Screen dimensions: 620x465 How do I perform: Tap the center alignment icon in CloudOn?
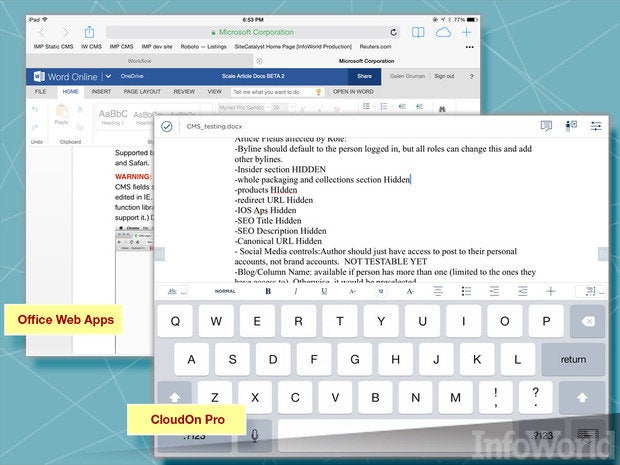coord(438,291)
